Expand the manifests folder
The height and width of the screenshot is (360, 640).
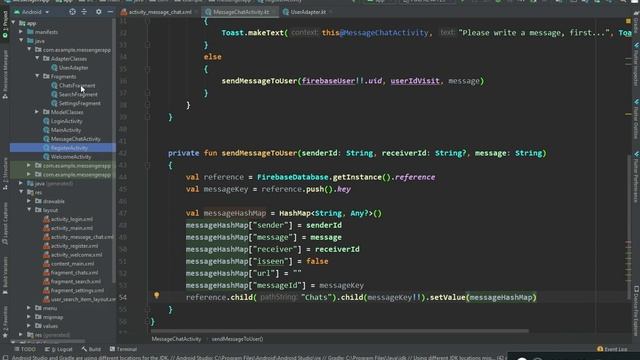tap(21, 32)
